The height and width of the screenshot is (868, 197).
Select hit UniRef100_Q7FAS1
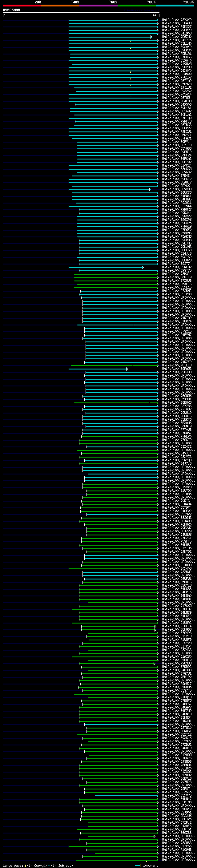pos(177,139)
